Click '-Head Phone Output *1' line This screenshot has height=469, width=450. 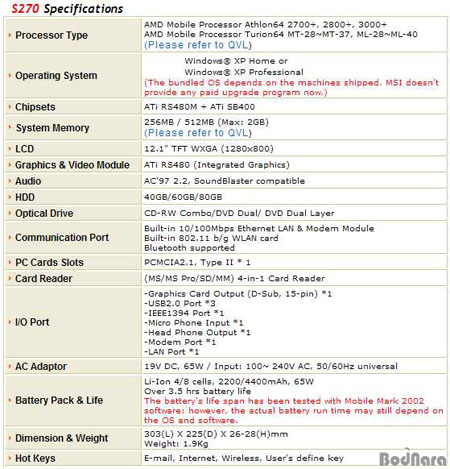(x=197, y=332)
